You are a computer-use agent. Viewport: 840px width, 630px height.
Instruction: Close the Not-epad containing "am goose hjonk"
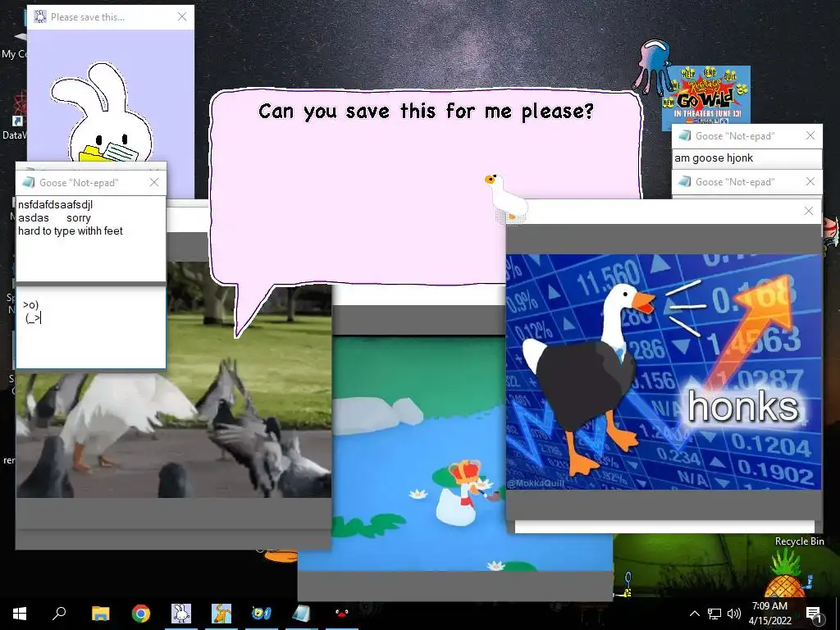coord(810,135)
